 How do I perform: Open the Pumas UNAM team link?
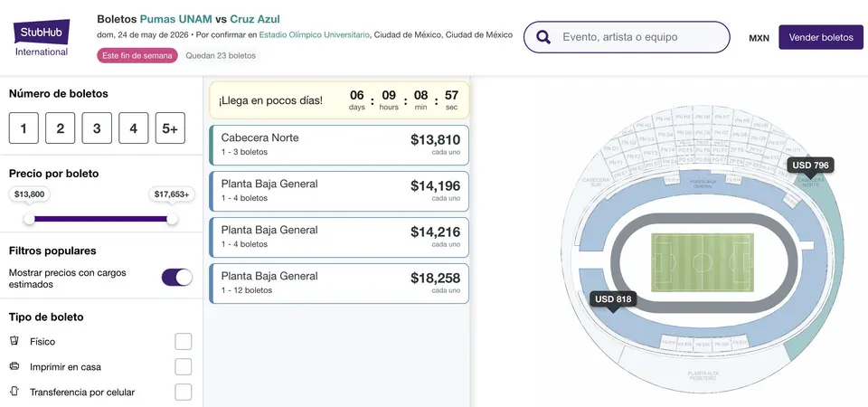click(176, 19)
